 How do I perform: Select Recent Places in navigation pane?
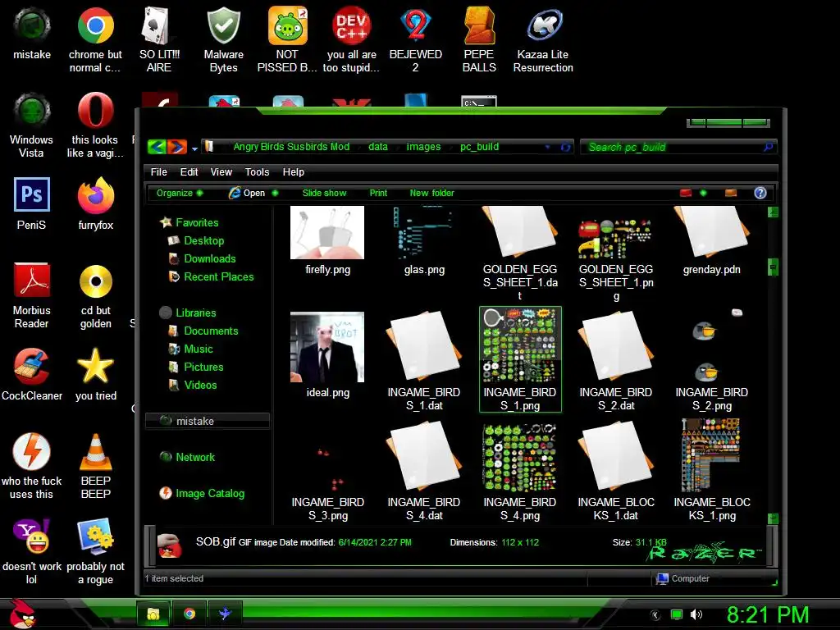pyautogui.click(x=218, y=276)
